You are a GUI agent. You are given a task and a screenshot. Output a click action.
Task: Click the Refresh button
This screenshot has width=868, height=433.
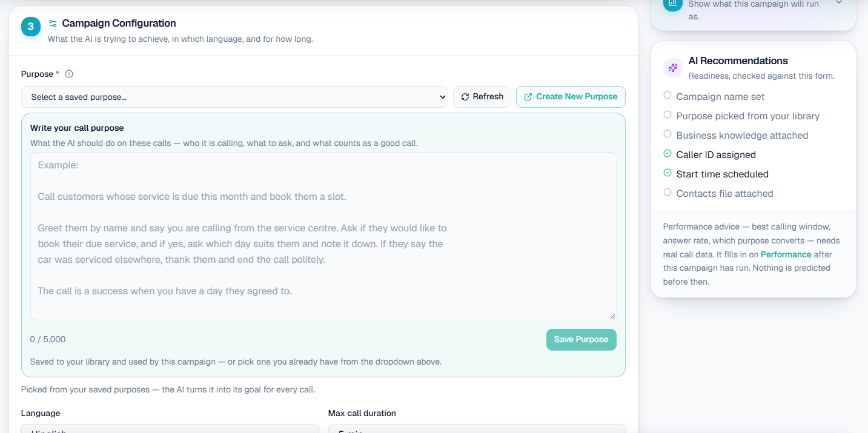pyautogui.click(x=482, y=97)
